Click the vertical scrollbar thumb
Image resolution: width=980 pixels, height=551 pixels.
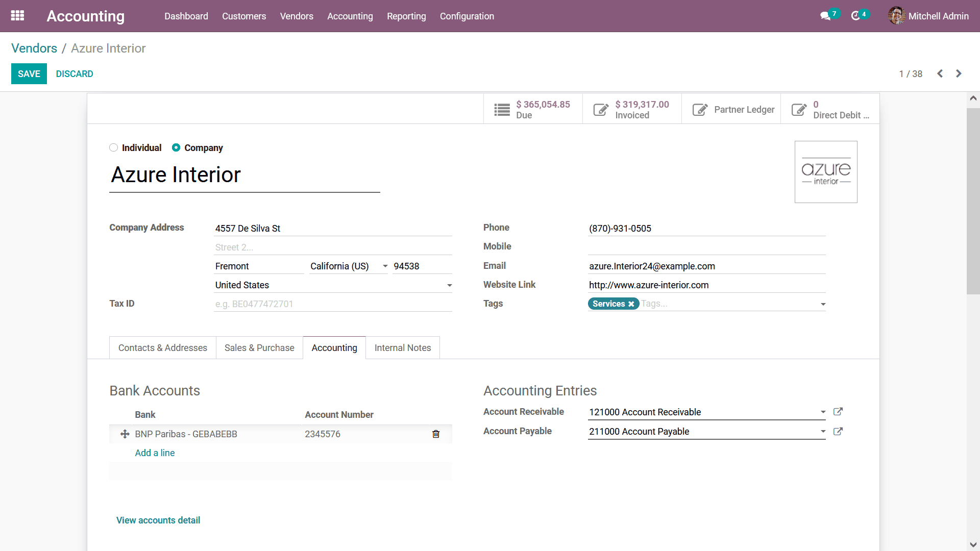(973, 201)
